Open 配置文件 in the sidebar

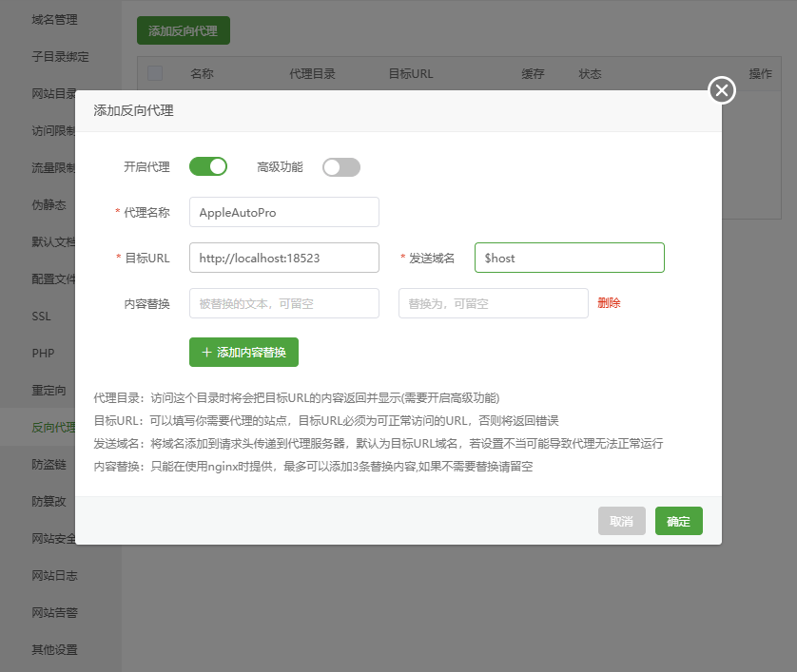[53, 279]
